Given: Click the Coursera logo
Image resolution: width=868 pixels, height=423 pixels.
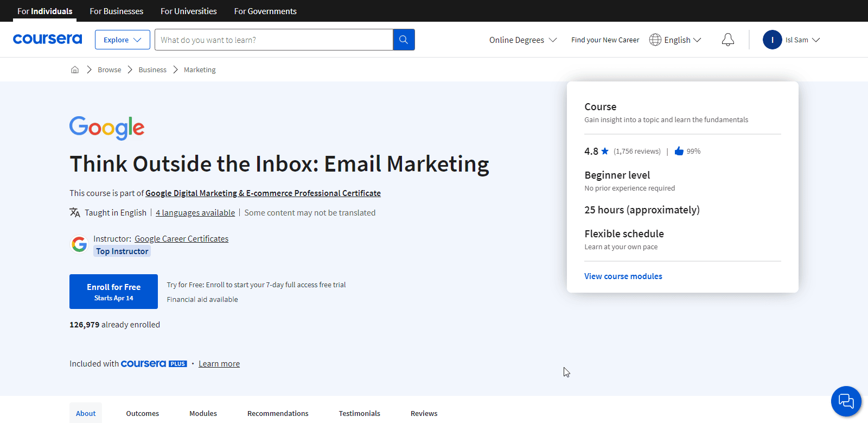Looking at the screenshot, I should 48,39.
